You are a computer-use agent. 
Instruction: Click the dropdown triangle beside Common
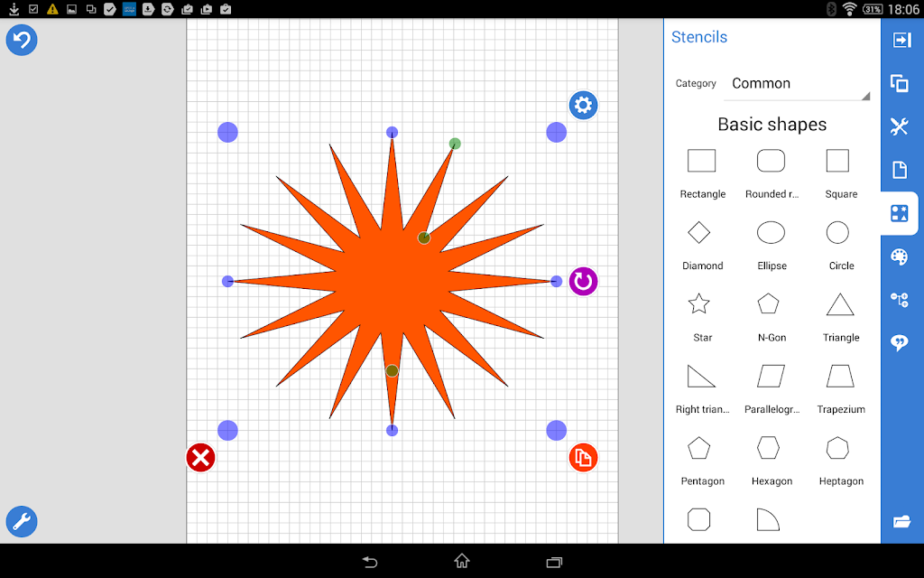tap(865, 96)
